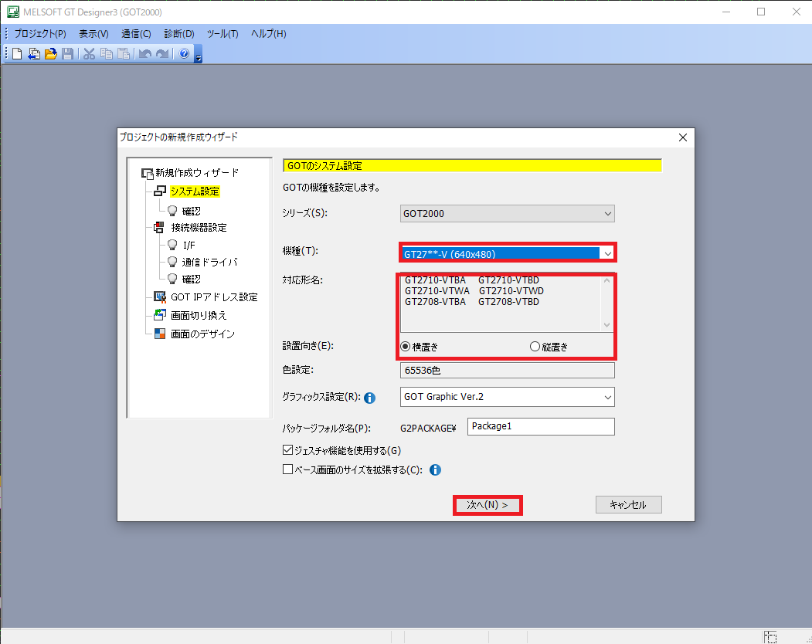The height and width of the screenshot is (644, 812).
Task: Click GT2708-VTBD in 対応形名 list
Action: (508, 302)
